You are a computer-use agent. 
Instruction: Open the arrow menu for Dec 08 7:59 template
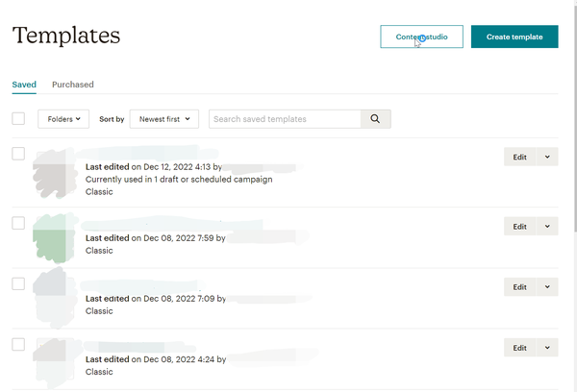pyautogui.click(x=546, y=226)
